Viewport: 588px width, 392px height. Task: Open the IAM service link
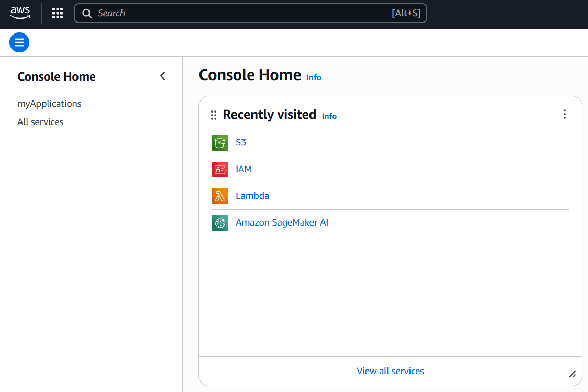click(x=243, y=169)
